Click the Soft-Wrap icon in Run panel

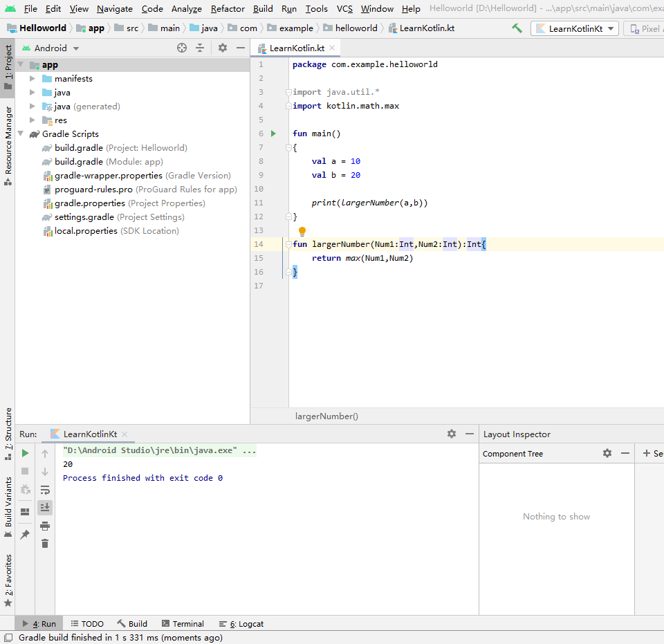(45, 490)
